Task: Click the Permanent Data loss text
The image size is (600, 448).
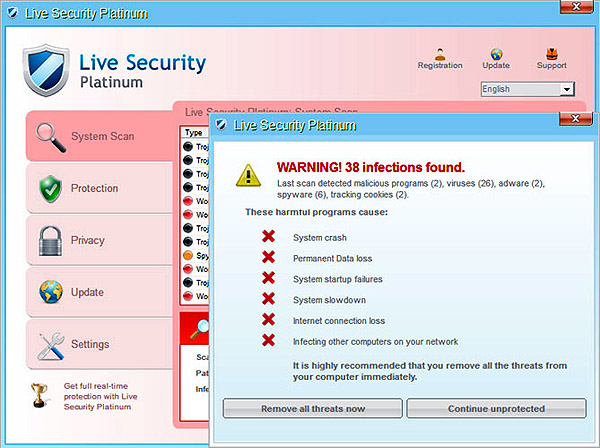Action: [333, 259]
